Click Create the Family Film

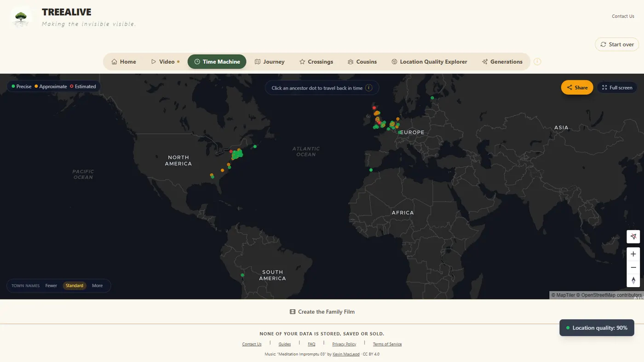[322, 311]
